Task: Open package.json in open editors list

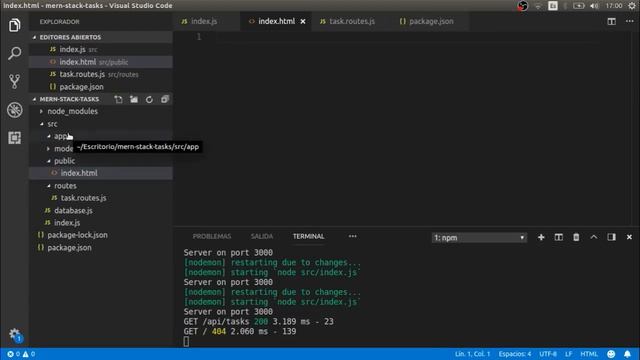Action: point(100,87)
